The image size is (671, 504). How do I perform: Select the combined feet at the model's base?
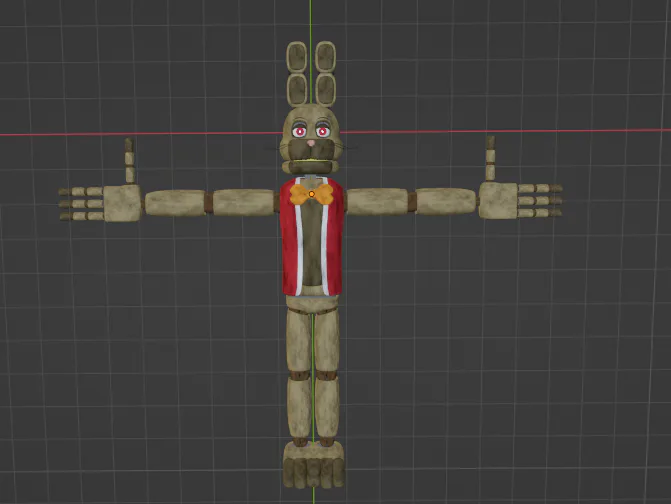tap(314, 465)
